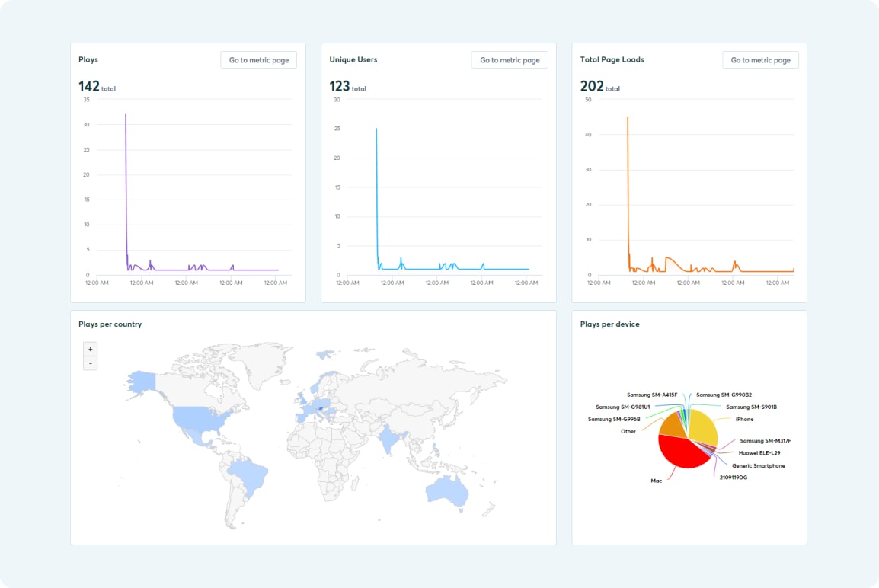This screenshot has height=588, width=879.
Task: Click the "Plays per device" heading
Action: point(610,324)
